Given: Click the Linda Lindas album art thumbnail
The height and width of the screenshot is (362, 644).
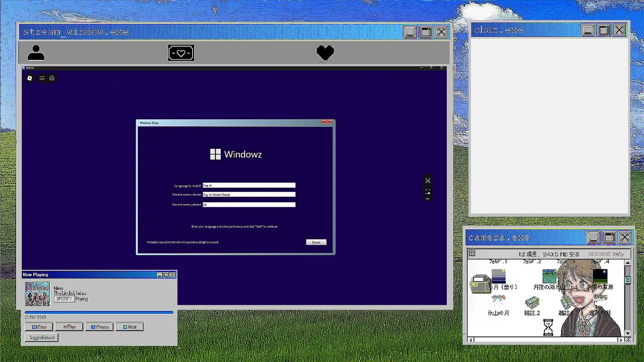Looking at the screenshot, I should coord(38,294).
